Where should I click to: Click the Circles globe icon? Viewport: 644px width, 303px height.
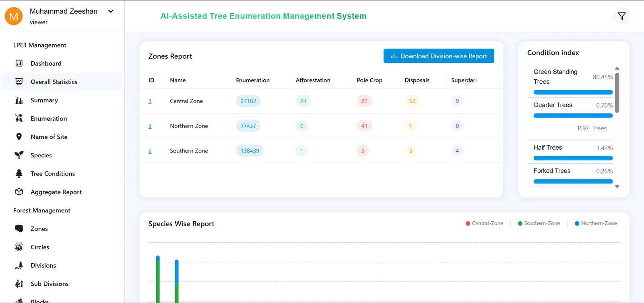19,247
